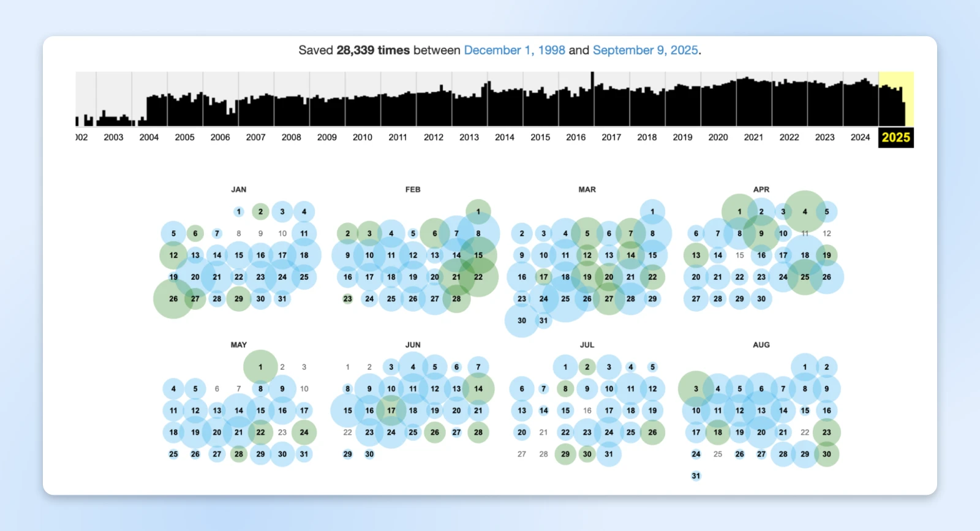Open the May 1 snapshot date
The image size is (980, 531).
pos(260,367)
